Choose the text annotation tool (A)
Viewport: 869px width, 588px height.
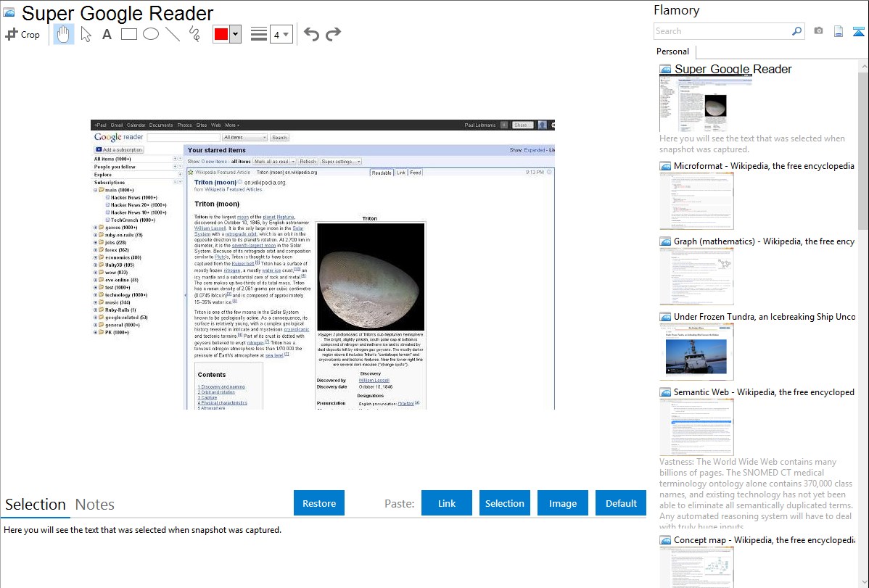pyautogui.click(x=107, y=34)
